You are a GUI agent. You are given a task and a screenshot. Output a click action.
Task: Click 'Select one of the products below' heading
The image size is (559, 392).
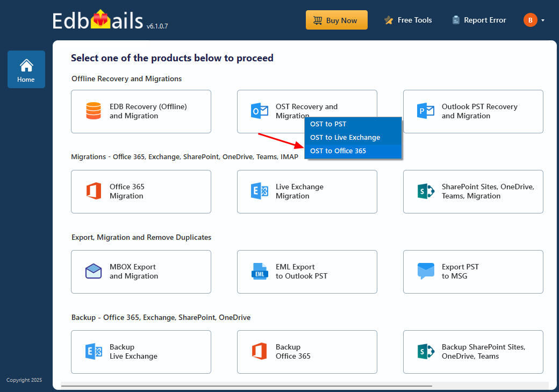172,58
